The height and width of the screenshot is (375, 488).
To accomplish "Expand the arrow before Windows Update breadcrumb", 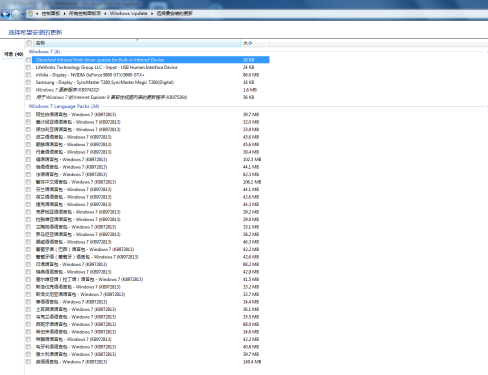I will click(105, 13).
